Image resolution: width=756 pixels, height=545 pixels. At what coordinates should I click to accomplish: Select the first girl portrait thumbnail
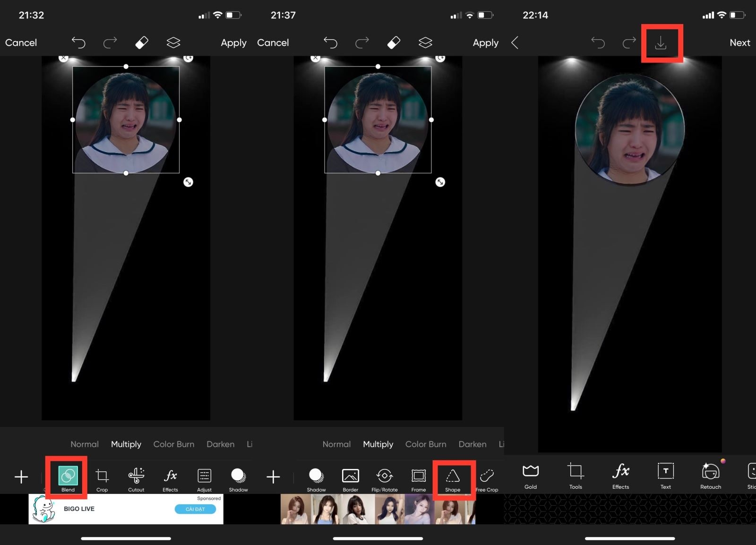pyautogui.click(x=295, y=509)
